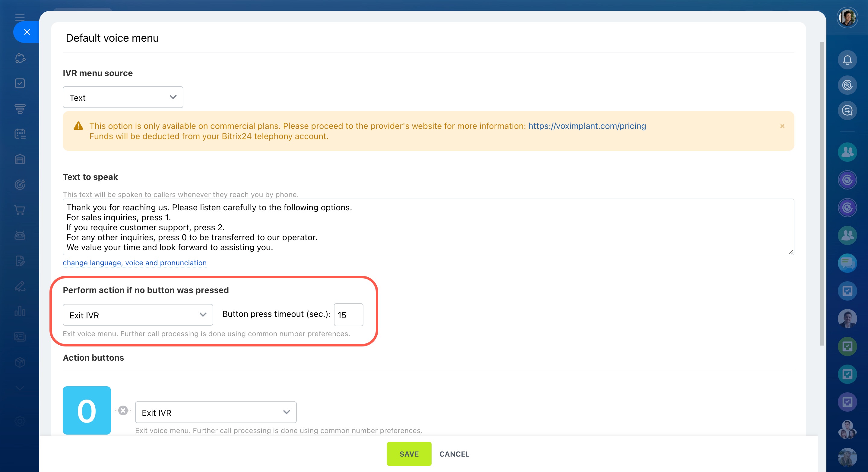Open the shopping cart sidebar icon
Screen dimensions: 868x472
(x=20, y=210)
